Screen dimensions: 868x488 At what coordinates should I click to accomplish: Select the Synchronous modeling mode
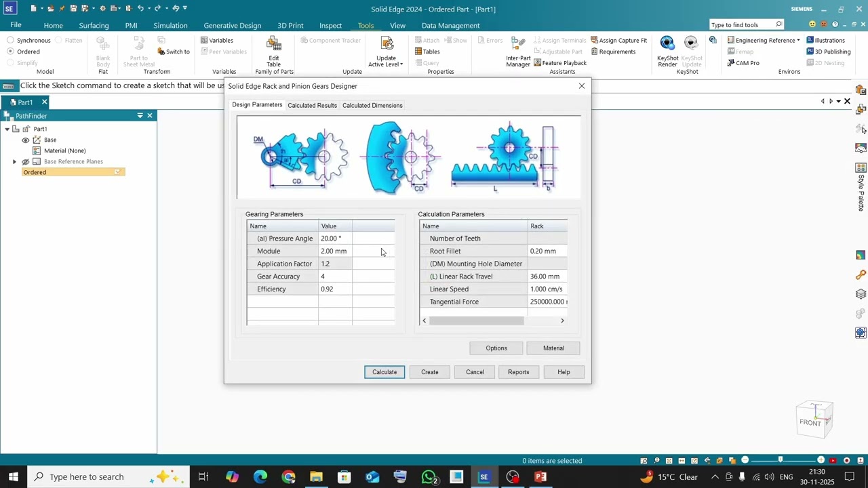pyautogui.click(x=29, y=40)
